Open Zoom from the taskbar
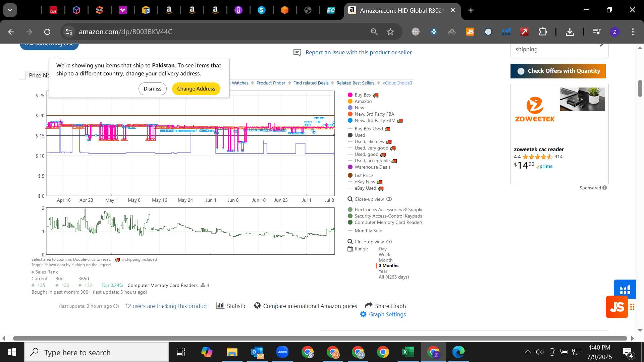The width and height of the screenshot is (644, 362). pyautogui.click(x=282, y=352)
